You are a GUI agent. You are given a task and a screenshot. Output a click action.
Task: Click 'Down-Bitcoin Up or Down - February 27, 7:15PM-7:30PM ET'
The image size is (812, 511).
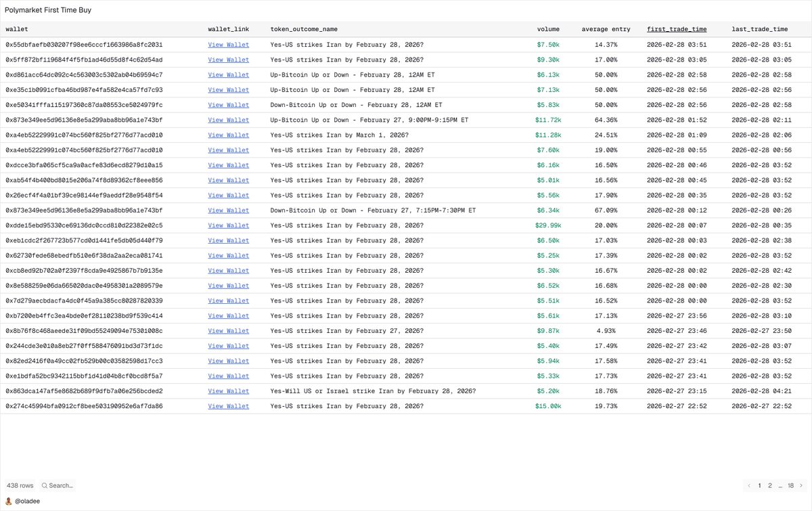(373, 210)
